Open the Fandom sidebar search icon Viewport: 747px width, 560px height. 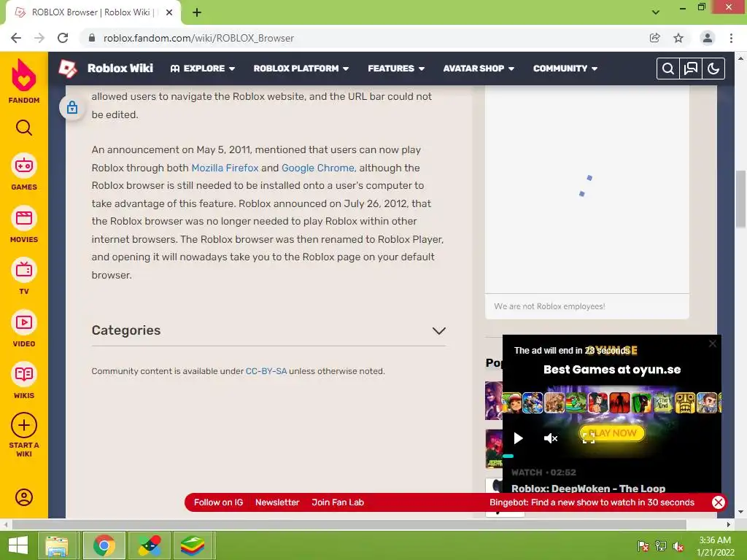tap(24, 128)
